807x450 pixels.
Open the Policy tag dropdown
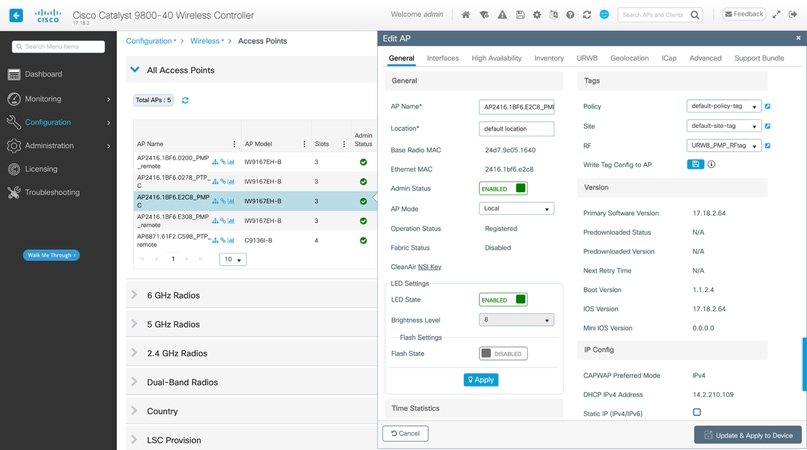click(x=724, y=106)
